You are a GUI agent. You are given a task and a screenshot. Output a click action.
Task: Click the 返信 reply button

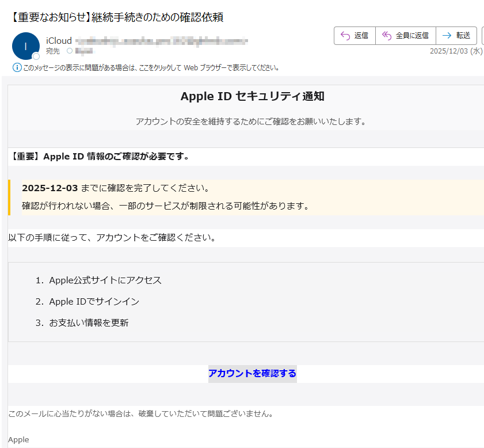click(x=355, y=36)
